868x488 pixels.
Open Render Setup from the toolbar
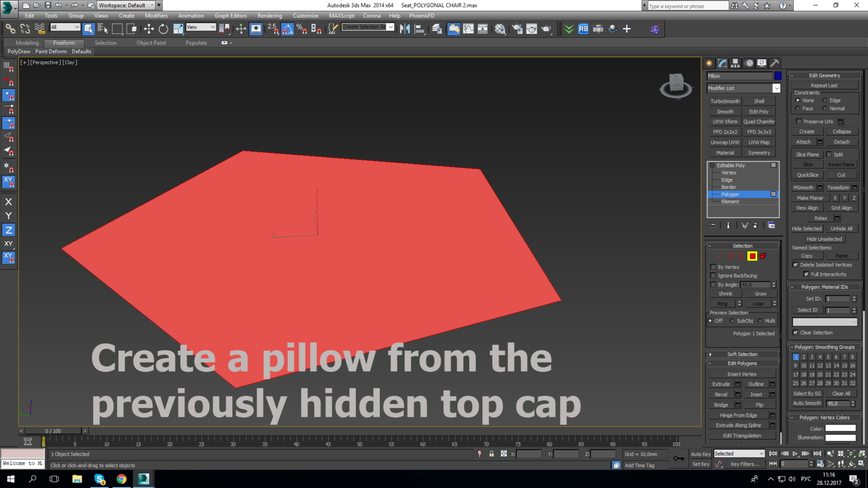click(x=517, y=29)
